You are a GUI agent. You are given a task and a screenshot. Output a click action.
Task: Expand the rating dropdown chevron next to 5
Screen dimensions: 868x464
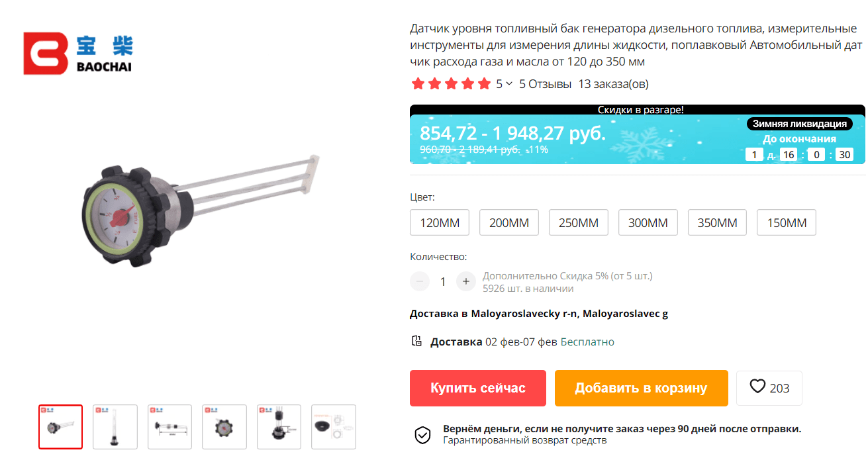coord(508,84)
